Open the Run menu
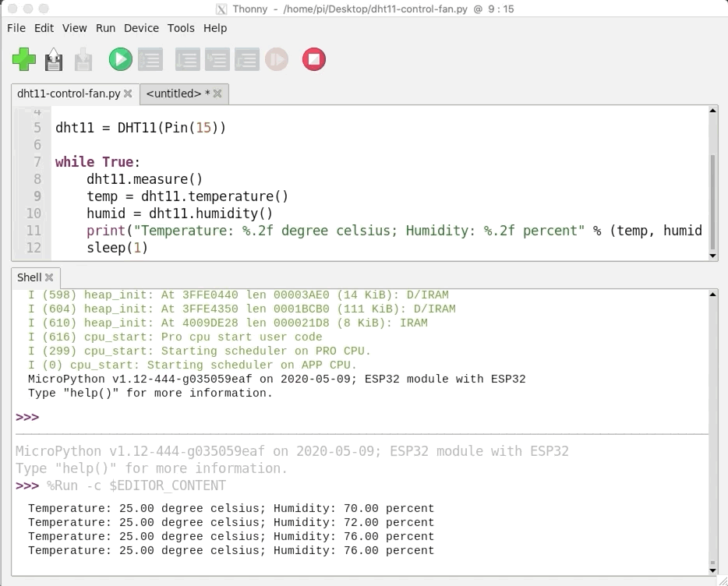The image size is (728, 586). click(x=105, y=28)
